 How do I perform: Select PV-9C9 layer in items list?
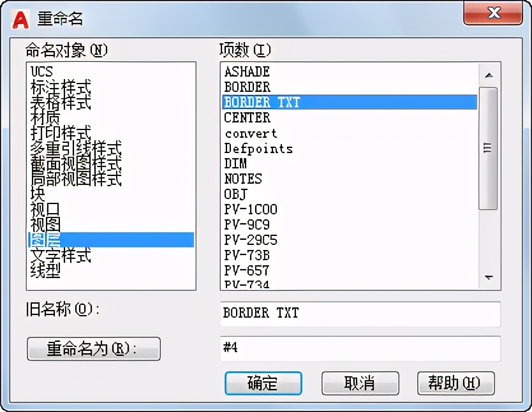click(x=350, y=224)
